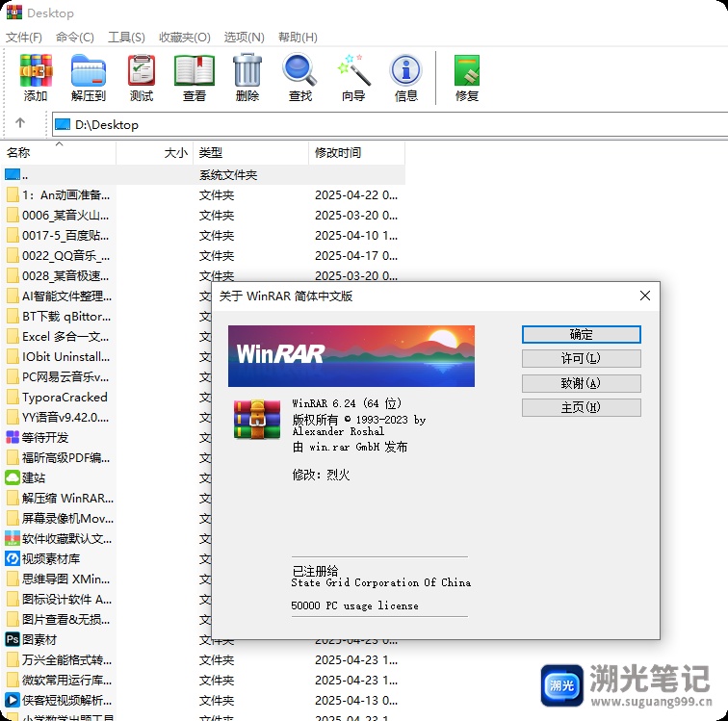
Task: Click 'State Grid Corporation Of China' registration text
Action: pos(381,582)
